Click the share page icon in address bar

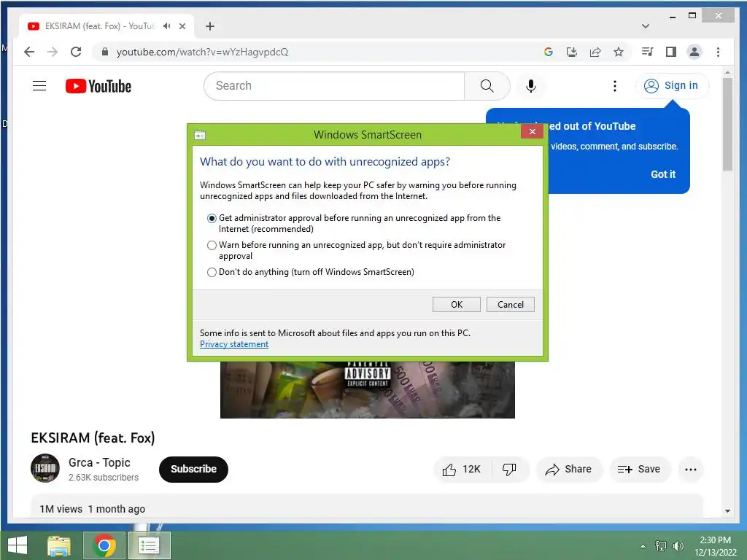[595, 52]
